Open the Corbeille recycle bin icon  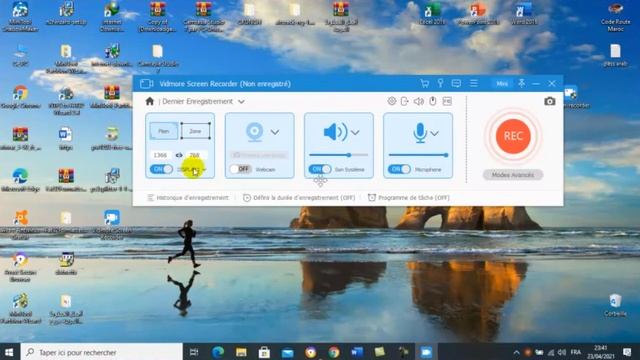[x=615, y=305]
